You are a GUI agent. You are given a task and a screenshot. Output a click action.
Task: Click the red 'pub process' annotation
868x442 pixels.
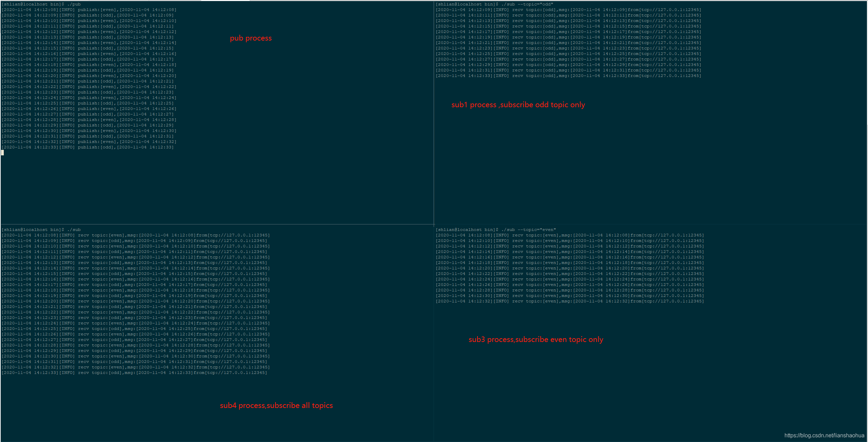pos(251,38)
